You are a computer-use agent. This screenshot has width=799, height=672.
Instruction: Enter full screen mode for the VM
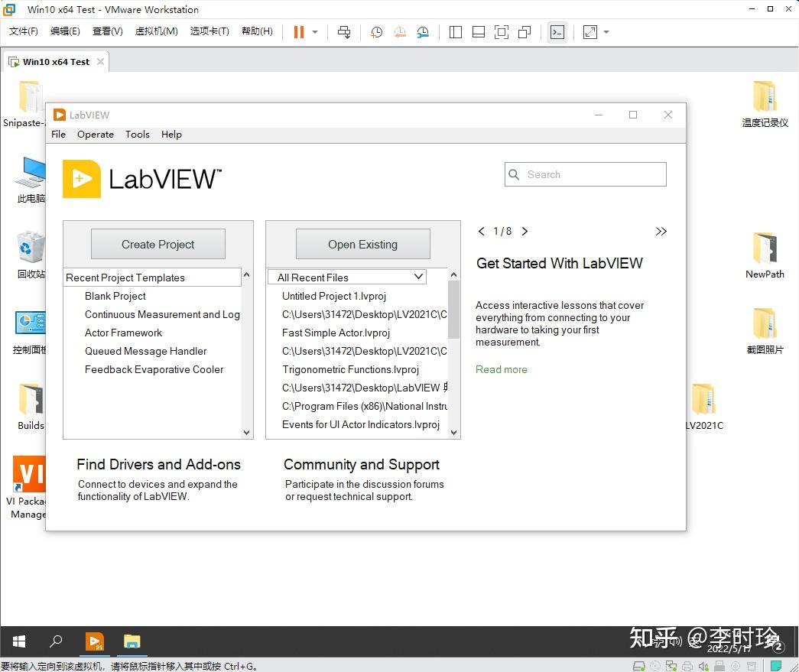click(501, 32)
